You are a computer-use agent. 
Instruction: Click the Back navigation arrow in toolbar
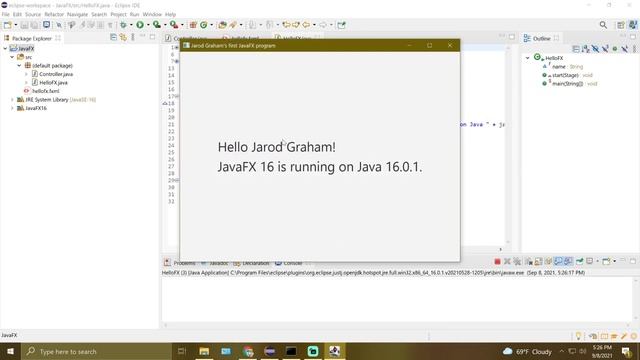[x=306, y=25]
